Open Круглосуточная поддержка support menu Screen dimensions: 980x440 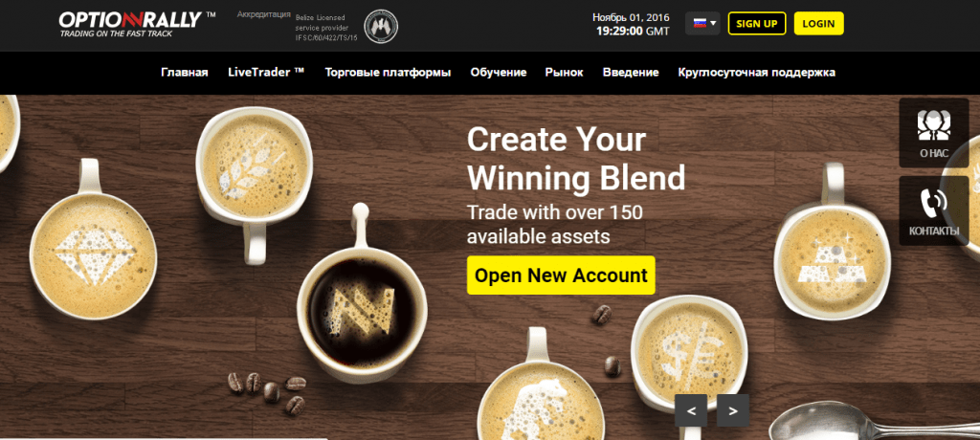[756, 73]
